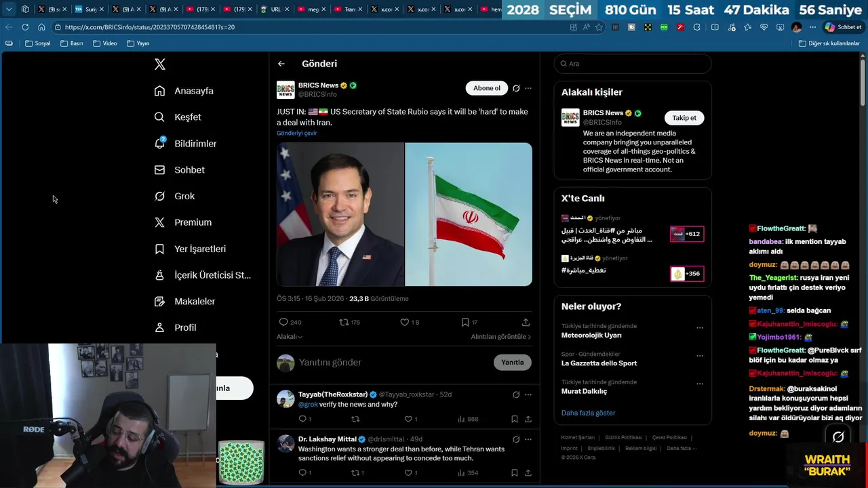Viewport: 868px width, 488px height.
Task: Share the BRICS News post
Action: (526, 323)
